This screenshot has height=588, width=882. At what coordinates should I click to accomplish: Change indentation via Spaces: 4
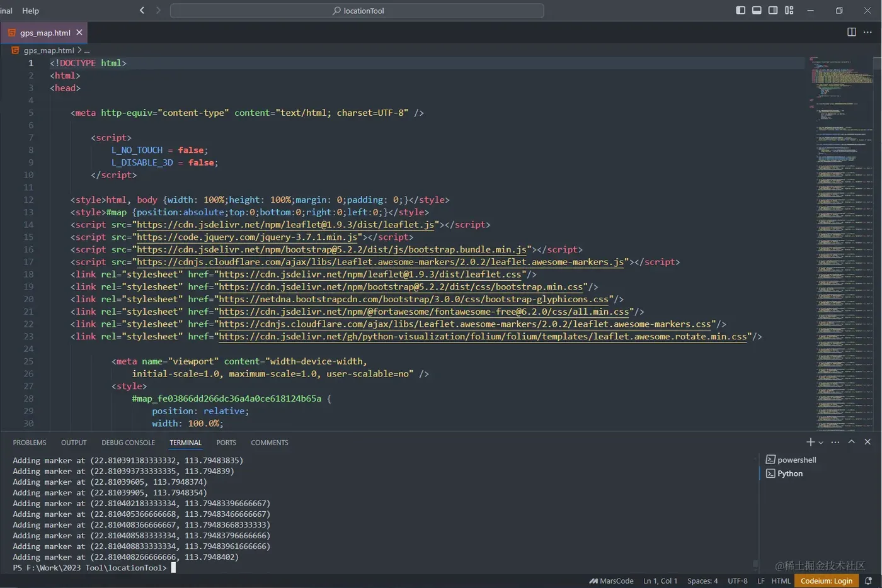[x=702, y=581]
